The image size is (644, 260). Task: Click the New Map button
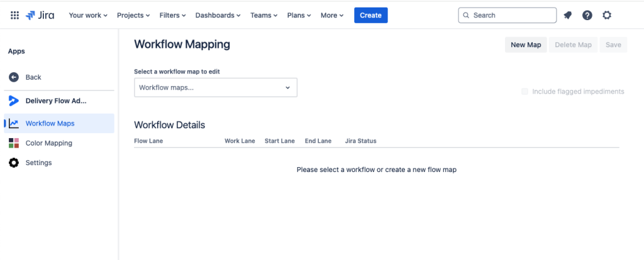[x=526, y=45]
